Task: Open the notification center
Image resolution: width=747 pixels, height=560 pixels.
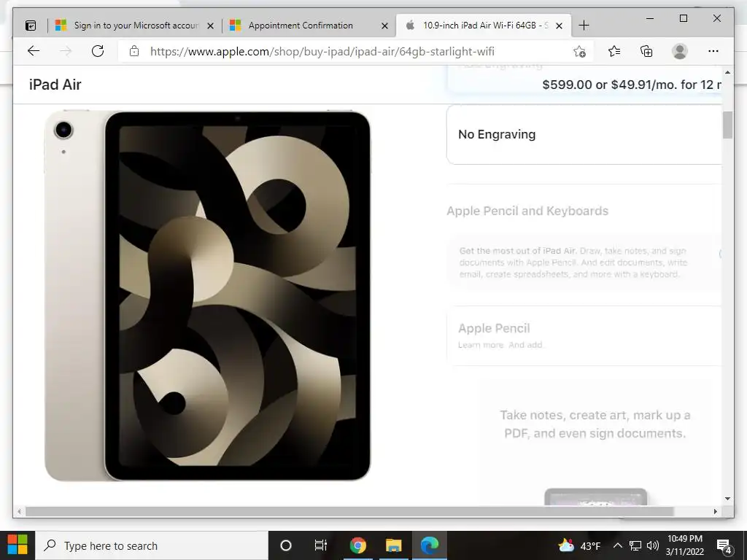Action: pyautogui.click(x=724, y=546)
